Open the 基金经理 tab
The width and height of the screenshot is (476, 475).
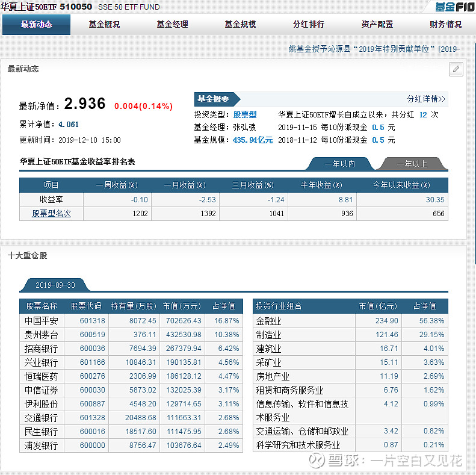(173, 24)
